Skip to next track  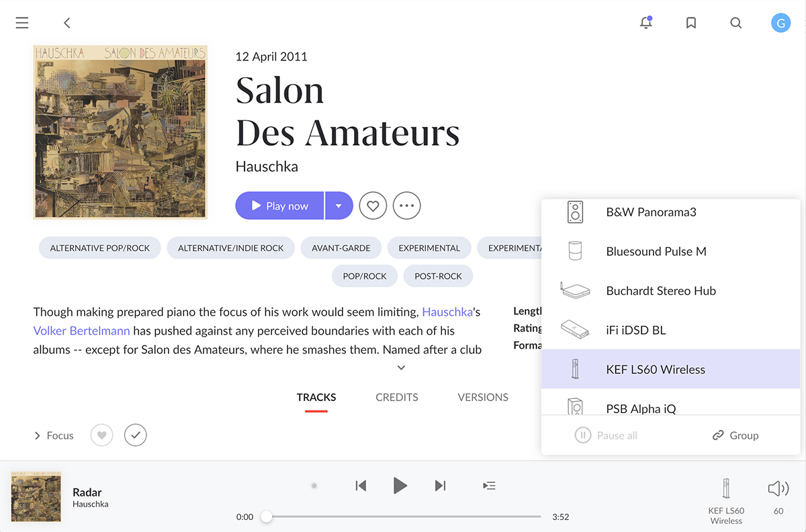[440, 485]
